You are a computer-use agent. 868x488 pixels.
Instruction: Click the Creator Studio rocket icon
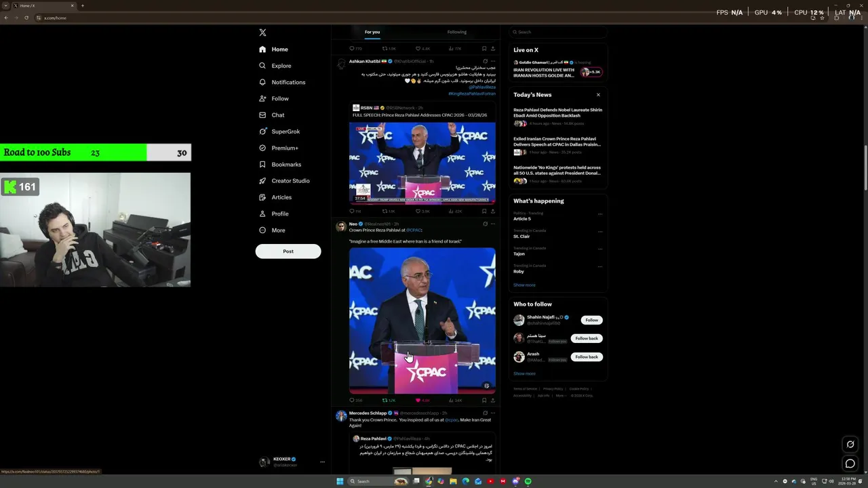tap(262, 181)
